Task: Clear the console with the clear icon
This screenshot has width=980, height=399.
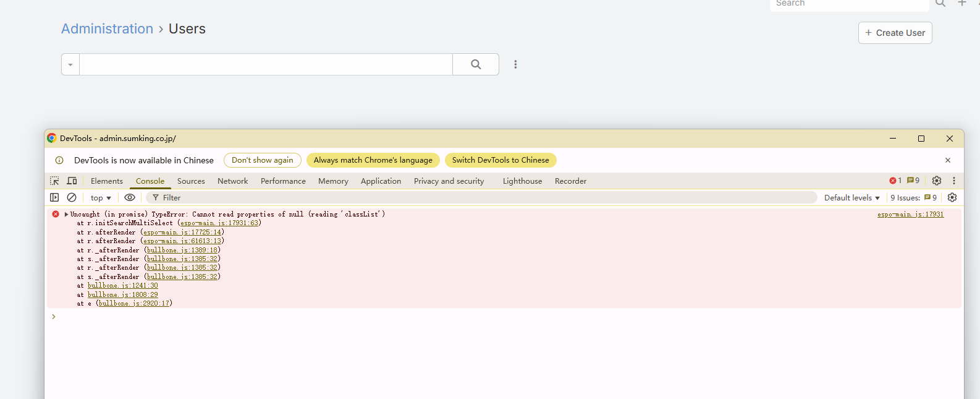Action: tap(72, 197)
